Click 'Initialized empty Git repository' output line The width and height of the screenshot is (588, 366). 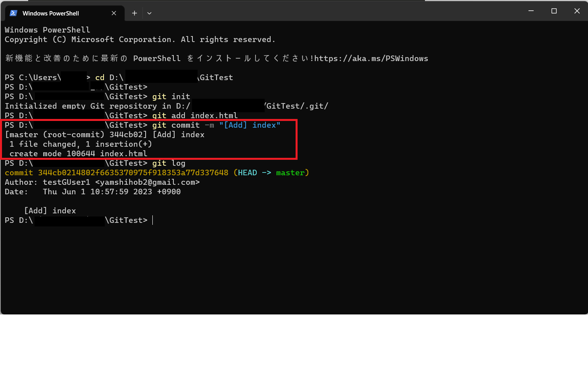click(x=166, y=106)
